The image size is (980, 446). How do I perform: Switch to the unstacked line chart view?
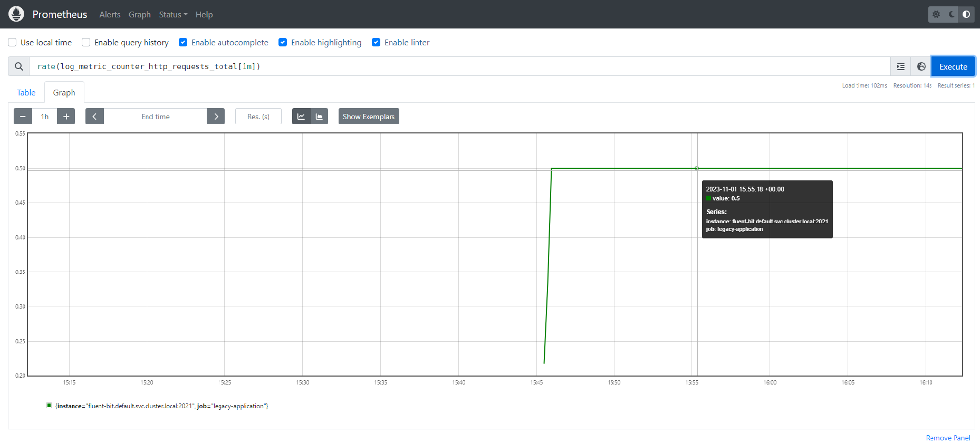301,117
